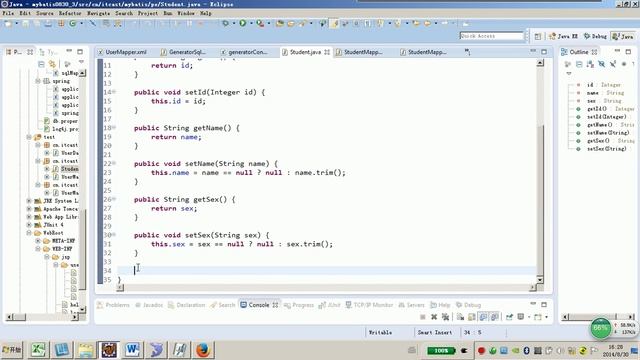Maximize the editor area

pos(544,52)
